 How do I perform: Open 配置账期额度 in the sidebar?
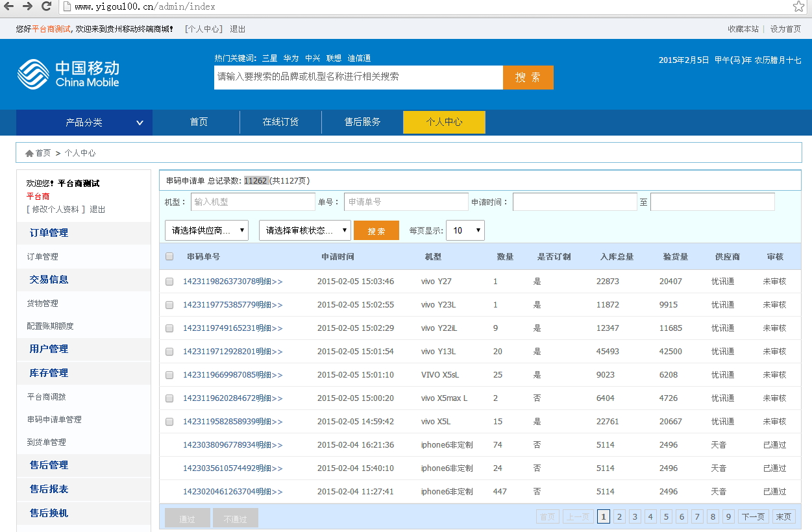[x=50, y=326]
